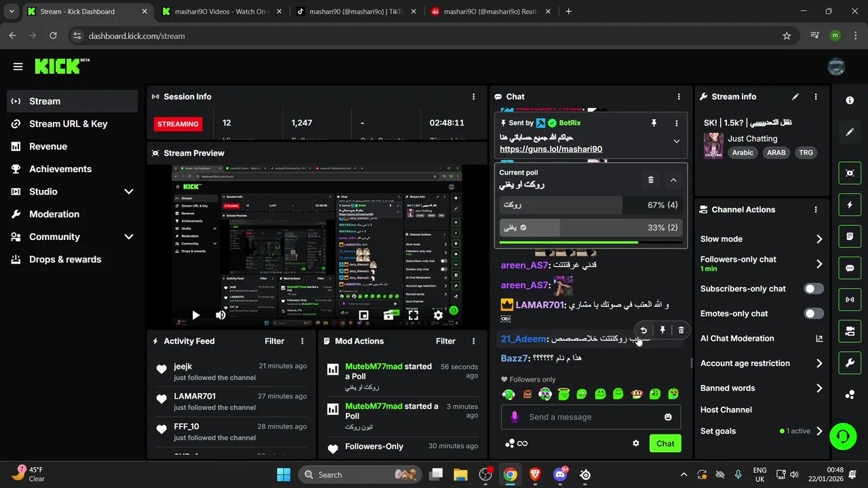This screenshot has height=488, width=868.
Task: Open Session Info three-dot options
Action: (474, 97)
